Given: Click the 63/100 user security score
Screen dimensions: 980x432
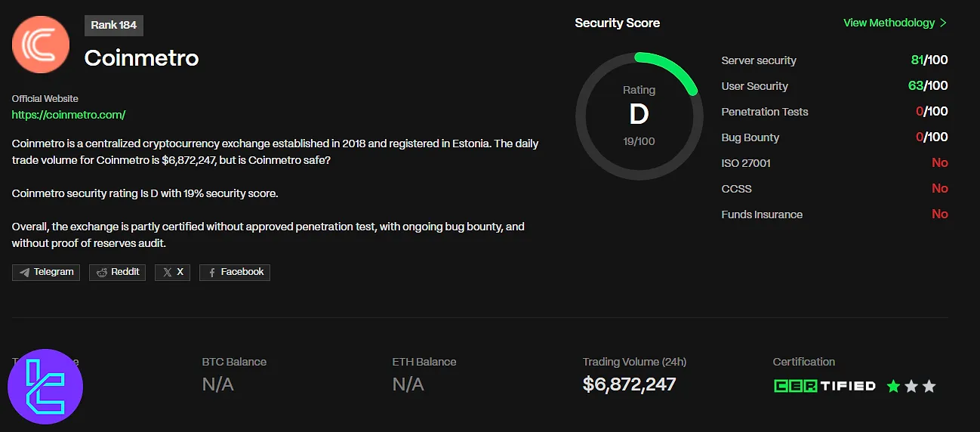Looking at the screenshot, I should click(x=928, y=86).
